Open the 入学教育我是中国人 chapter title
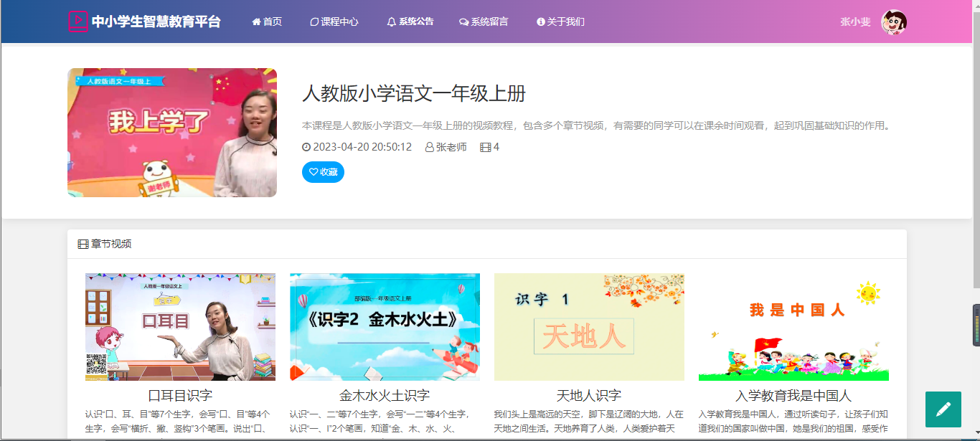Image resolution: width=980 pixels, height=441 pixels. pyautogui.click(x=793, y=396)
